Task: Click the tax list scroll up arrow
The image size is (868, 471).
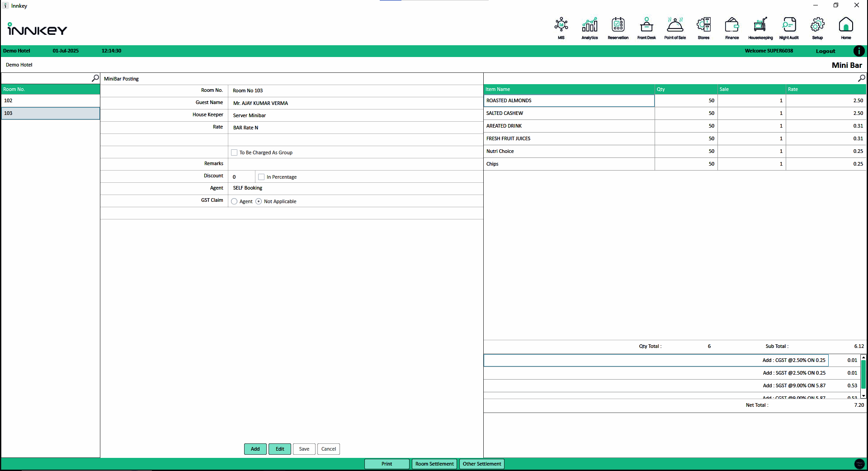Action: pos(863,357)
